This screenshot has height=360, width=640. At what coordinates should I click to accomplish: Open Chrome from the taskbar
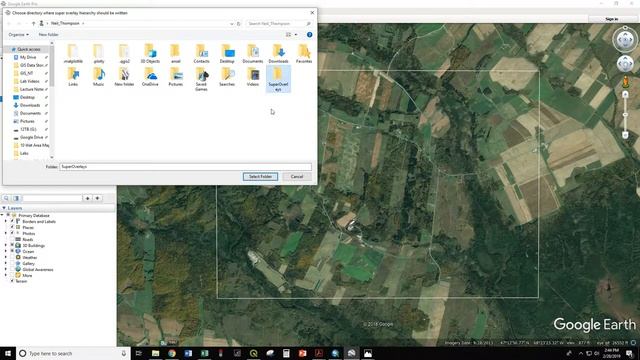pyautogui.click(x=172, y=353)
